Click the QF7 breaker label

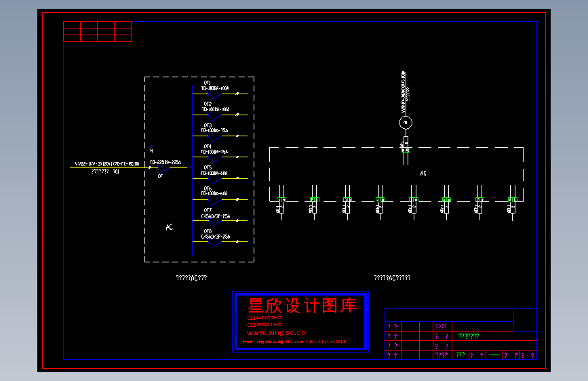[208, 210]
